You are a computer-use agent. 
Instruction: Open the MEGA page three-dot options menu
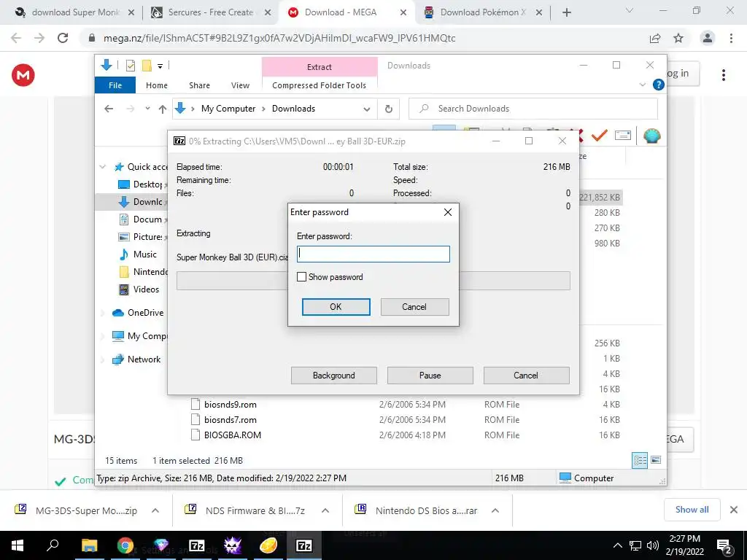724,75
